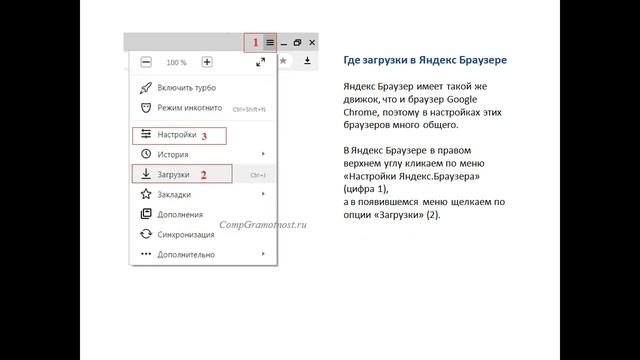The image size is (640, 360).
Task: Click the Ctrl+Shift+N shortcut label
Action: coord(249,109)
